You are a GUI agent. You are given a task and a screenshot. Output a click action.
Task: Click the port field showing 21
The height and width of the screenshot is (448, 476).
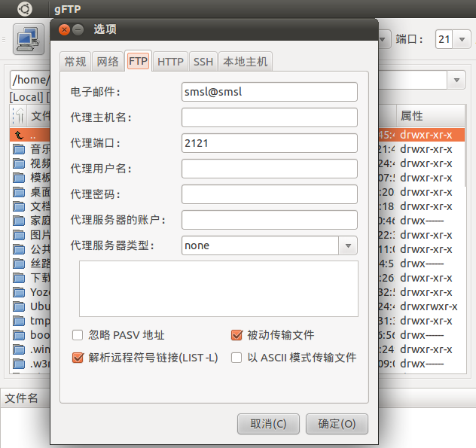[444, 39]
